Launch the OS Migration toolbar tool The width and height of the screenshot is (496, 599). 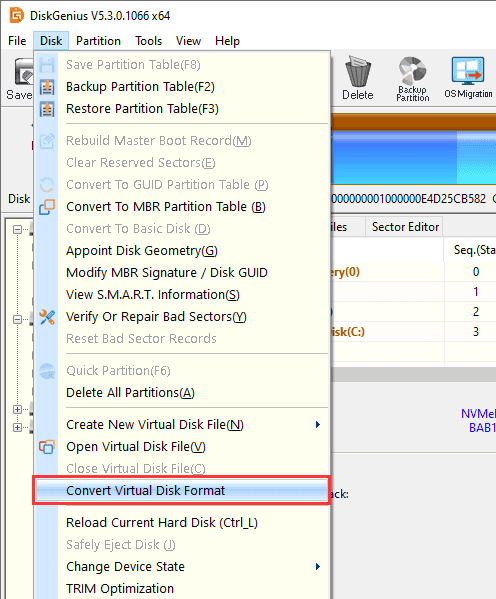point(468,78)
